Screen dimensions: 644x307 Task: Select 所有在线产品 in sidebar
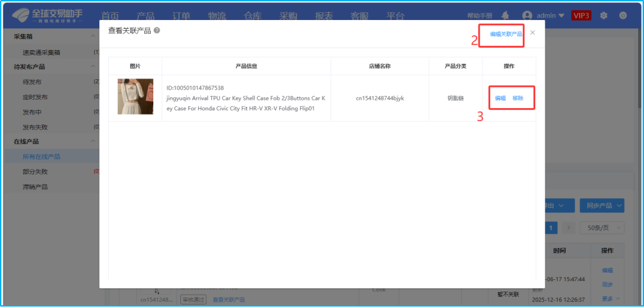pyautogui.click(x=41, y=156)
